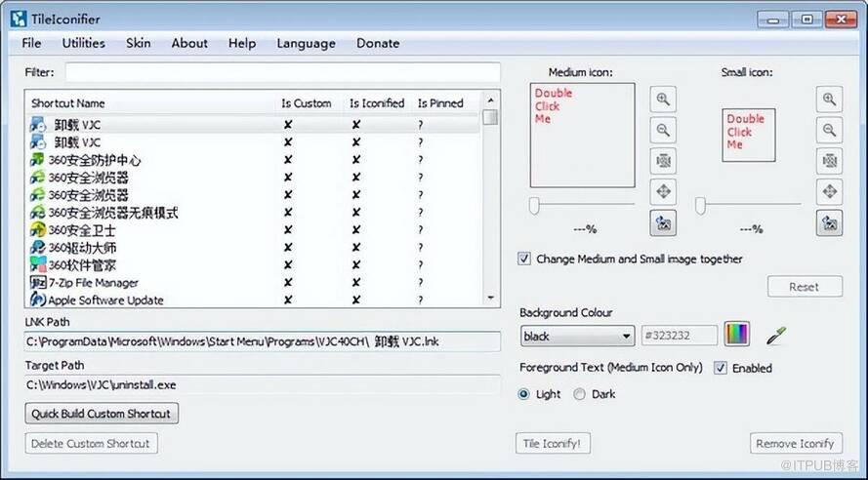The image size is (868, 480).
Task: Click the Reset button
Action: 805,287
